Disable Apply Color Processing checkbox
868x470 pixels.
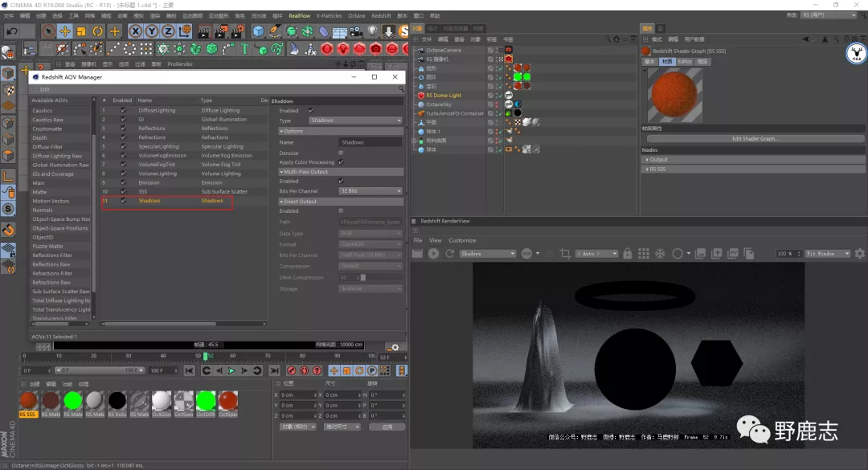341,162
